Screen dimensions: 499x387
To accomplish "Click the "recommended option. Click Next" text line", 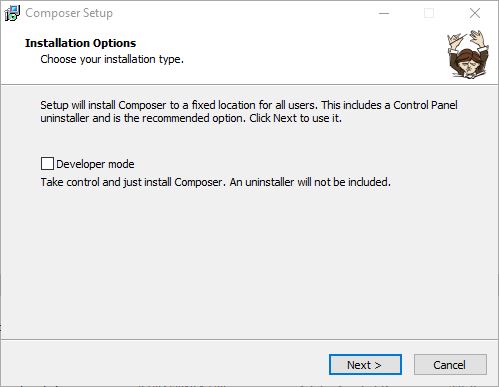I will (191, 118).
